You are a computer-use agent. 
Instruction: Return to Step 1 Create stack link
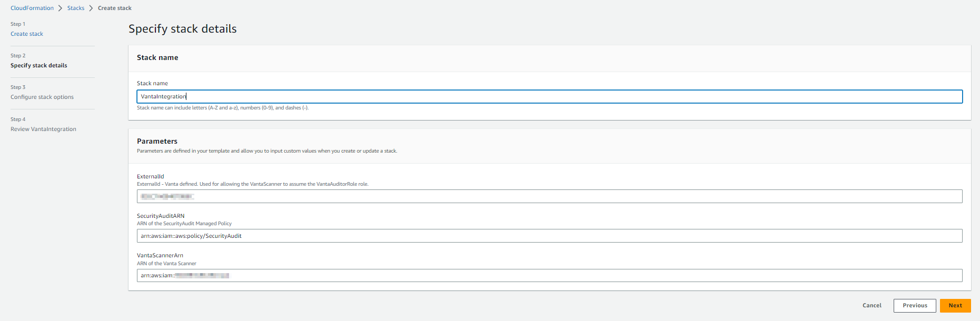tap(27, 34)
